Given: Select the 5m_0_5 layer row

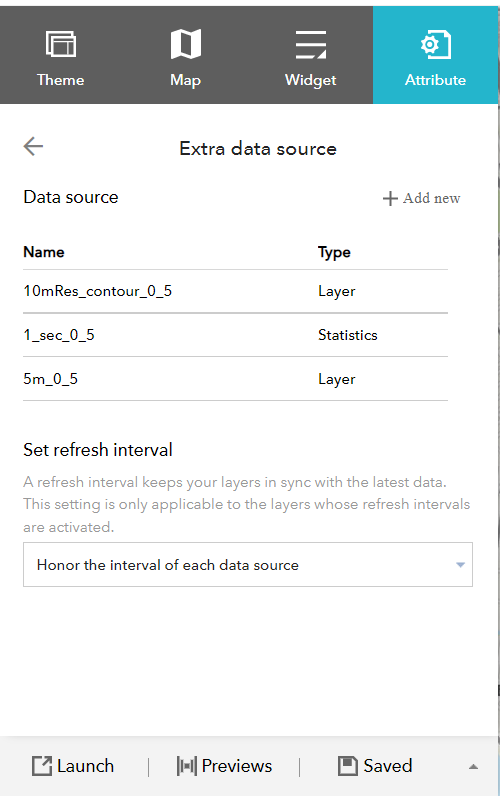Looking at the screenshot, I should [x=236, y=379].
